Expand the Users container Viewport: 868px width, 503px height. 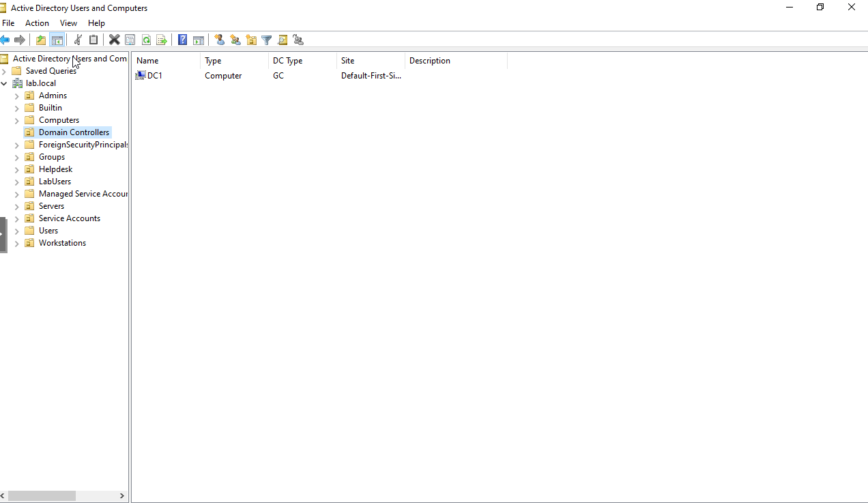click(x=17, y=231)
